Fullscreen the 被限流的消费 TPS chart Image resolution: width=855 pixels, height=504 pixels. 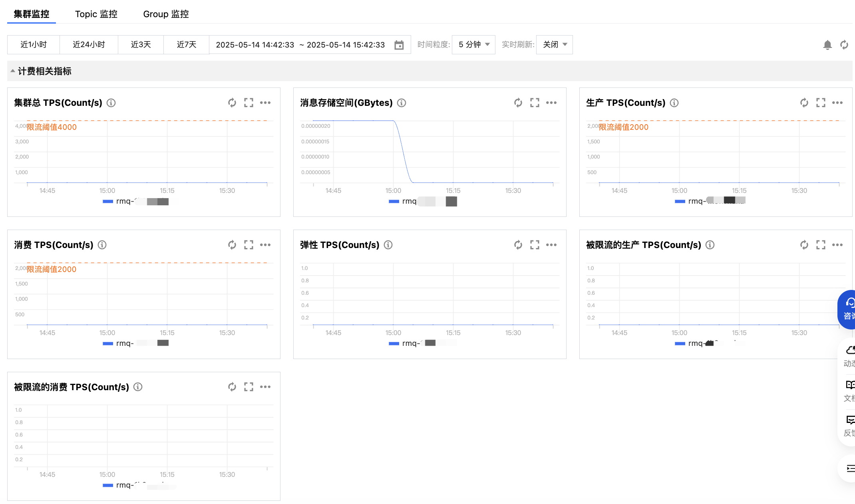point(249,387)
